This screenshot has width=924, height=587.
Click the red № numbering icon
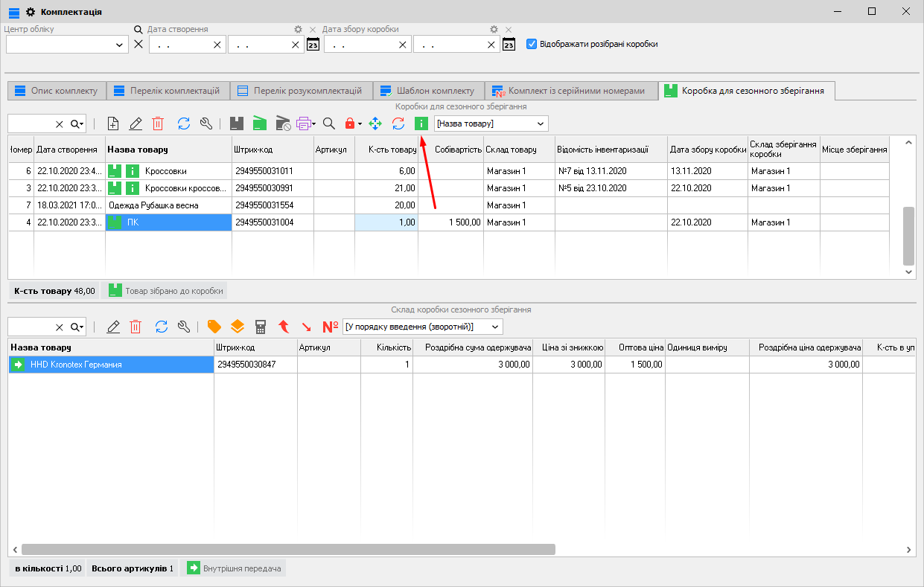pyautogui.click(x=331, y=327)
